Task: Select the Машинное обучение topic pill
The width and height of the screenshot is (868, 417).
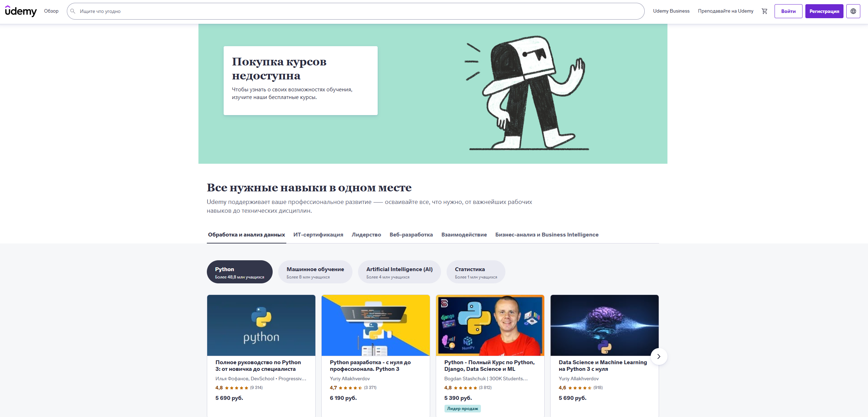Action: point(315,272)
